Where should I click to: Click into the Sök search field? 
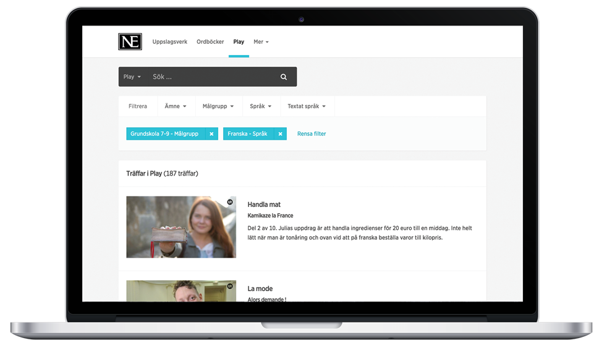pos(210,77)
